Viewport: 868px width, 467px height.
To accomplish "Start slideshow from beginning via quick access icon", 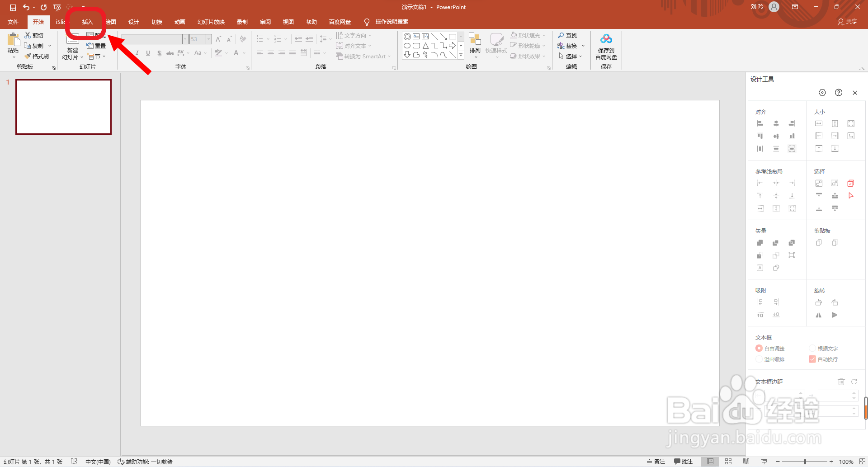I will (57, 7).
